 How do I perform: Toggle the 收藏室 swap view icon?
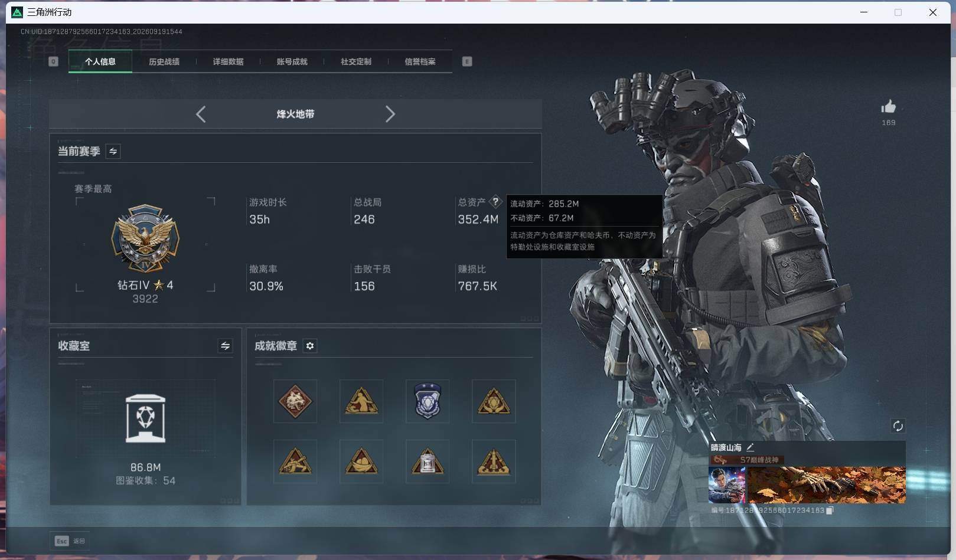click(225, 346)
